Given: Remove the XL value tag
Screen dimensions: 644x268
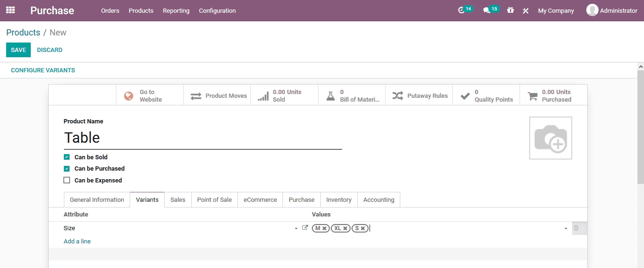Looking at the screenshot, I should (345, 228).
